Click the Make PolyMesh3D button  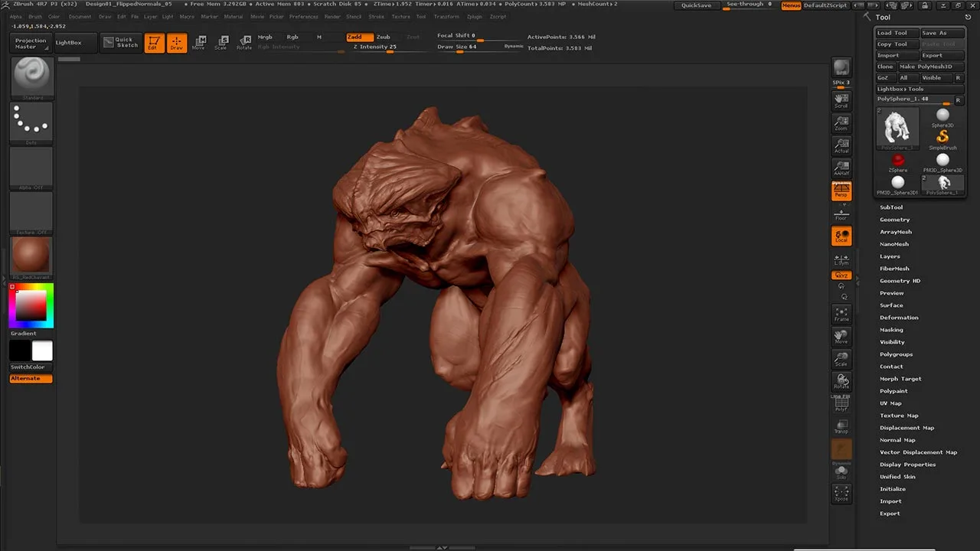[x=930, y=67]
